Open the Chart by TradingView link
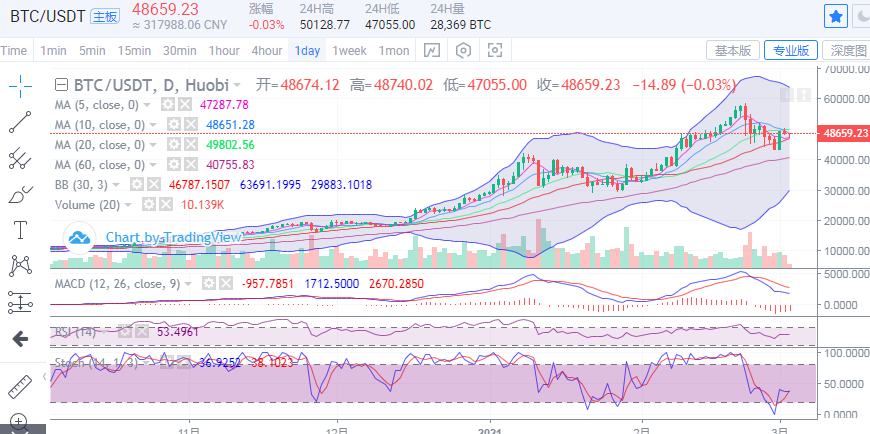The height and width of the screenshot is (434, 870). click(x=174, y=238)
